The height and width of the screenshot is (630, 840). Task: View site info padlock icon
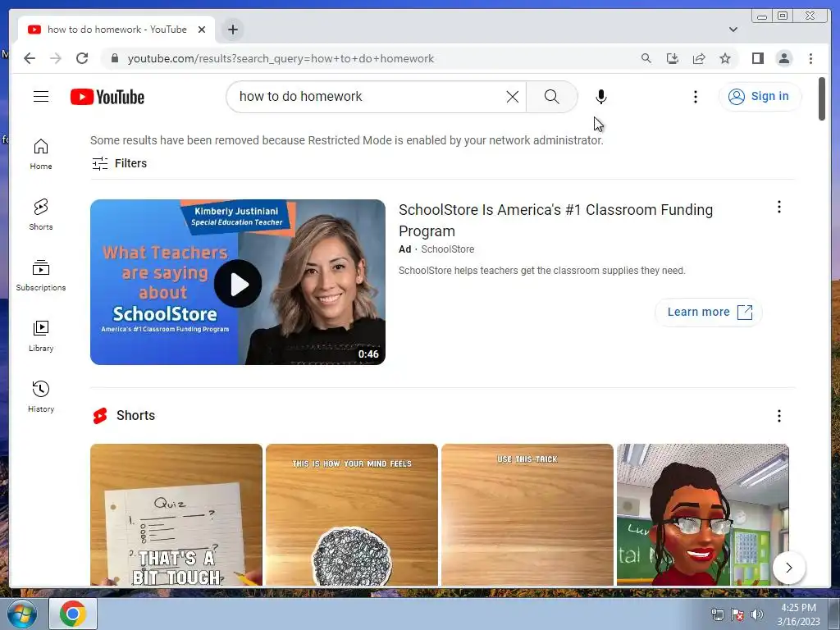click(x=114, y=58)
